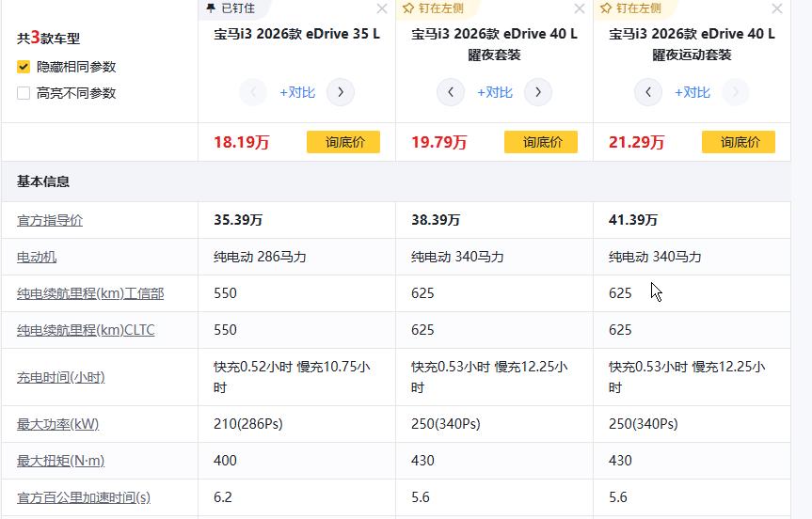Ask 询底价 for the 18.19万 model
812x519 pixels.
(x=343, y=142)
